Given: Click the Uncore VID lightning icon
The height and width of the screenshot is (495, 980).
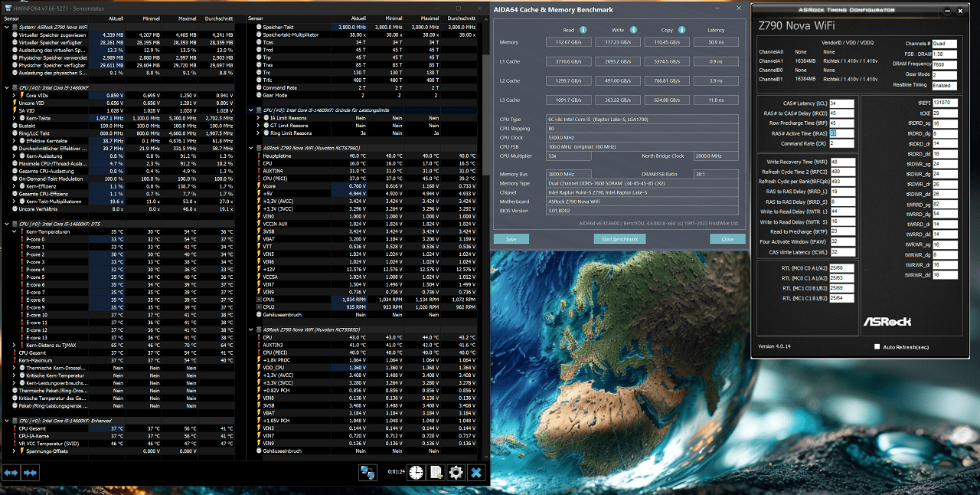Looking at the screenshot, I should pyautogui.click(x=15, y=103).
